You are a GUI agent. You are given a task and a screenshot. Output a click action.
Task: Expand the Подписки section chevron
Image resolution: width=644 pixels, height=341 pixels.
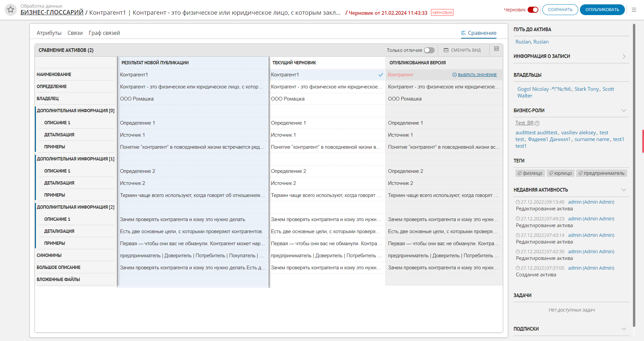click(x=624, y=329)
